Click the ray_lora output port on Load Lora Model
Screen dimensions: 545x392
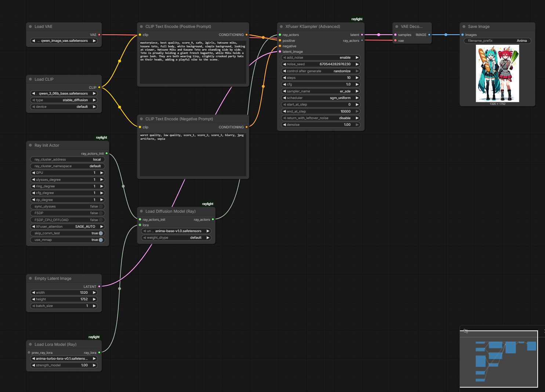coord(99,352)
